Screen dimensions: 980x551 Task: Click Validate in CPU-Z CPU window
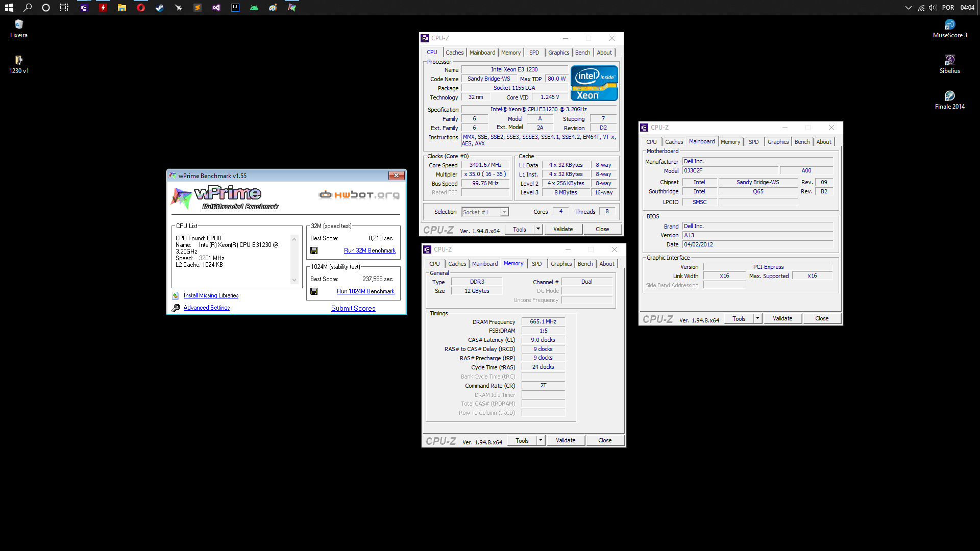(563, 229)
